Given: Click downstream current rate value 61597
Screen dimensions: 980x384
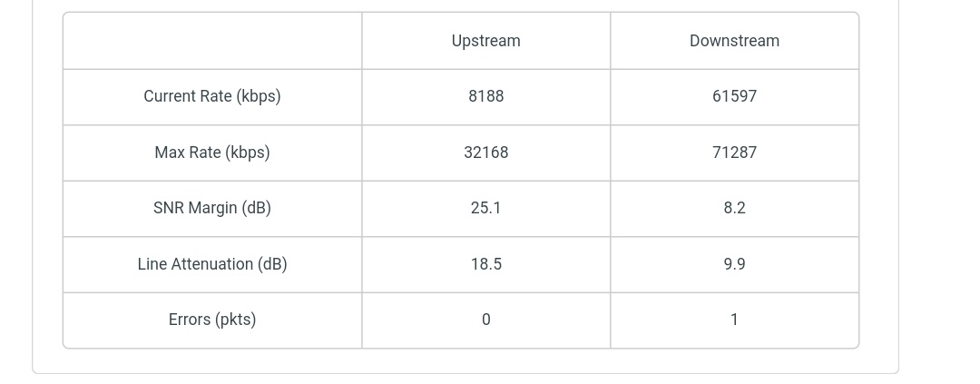Looking at the screenshot, I should click(x=734, y=96).
